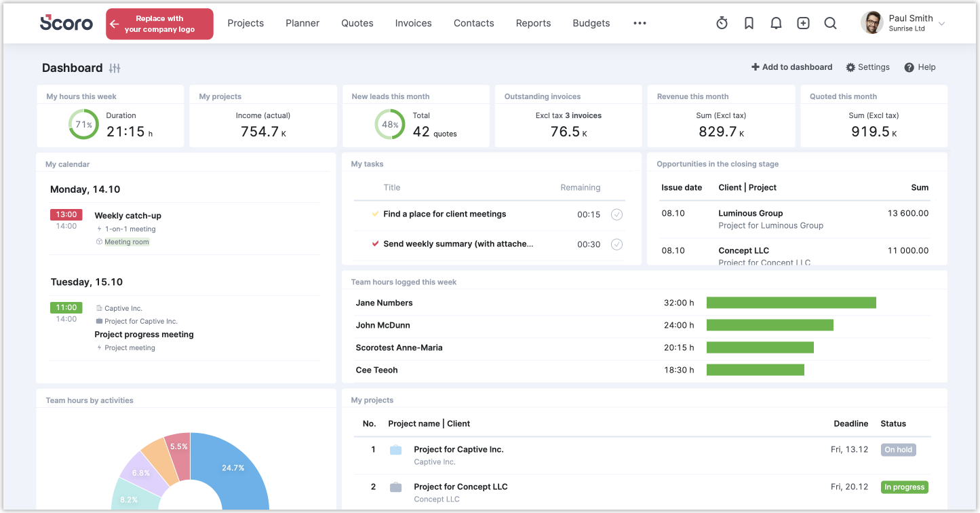Image resolution: width=980 pixels, height=513 pixels.
Task: Click the quick add plus icon
Action: (x=803, y=23)
